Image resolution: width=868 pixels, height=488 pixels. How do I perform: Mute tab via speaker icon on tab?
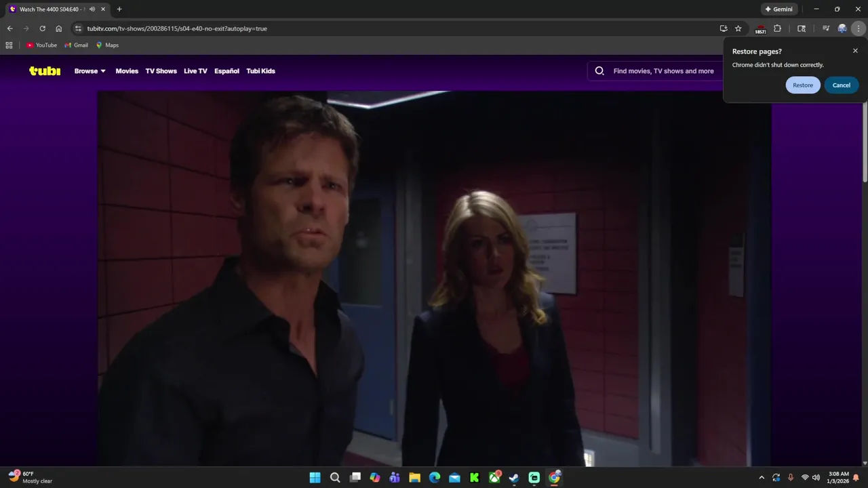(92, 9)
